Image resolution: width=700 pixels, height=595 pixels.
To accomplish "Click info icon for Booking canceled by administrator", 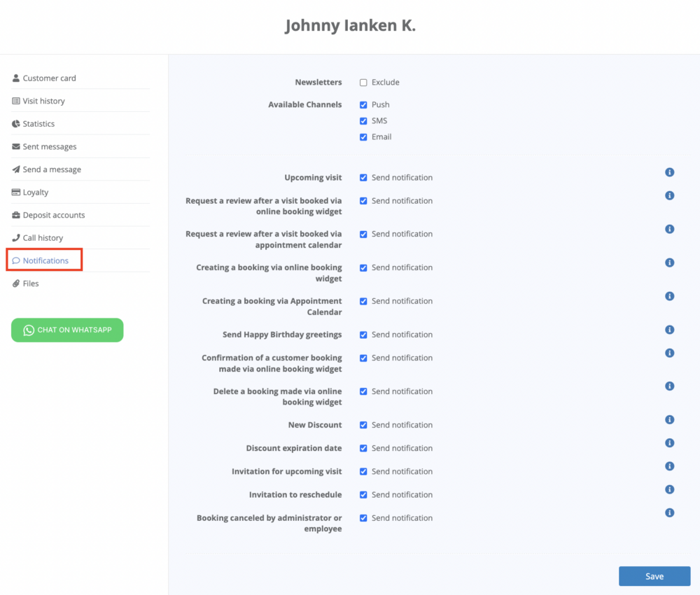I will pyautogui.click(x=669, y=512).
